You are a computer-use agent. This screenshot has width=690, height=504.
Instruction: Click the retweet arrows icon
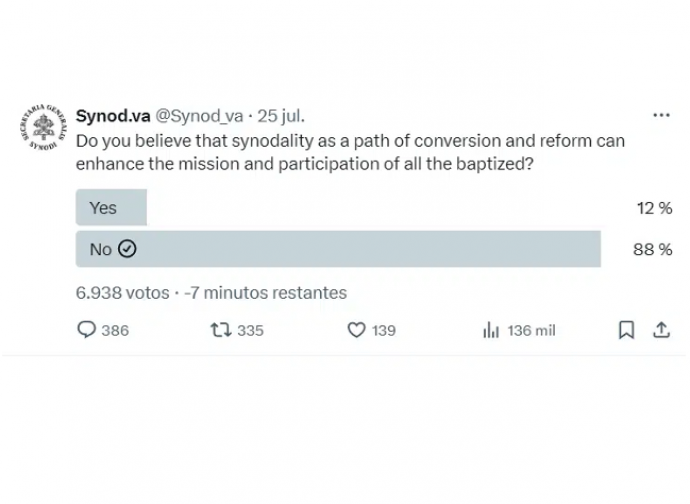coord(221,330)
